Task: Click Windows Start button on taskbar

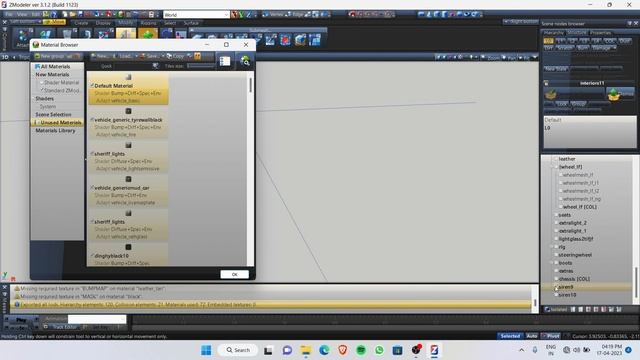Action: tap(207, 350)
